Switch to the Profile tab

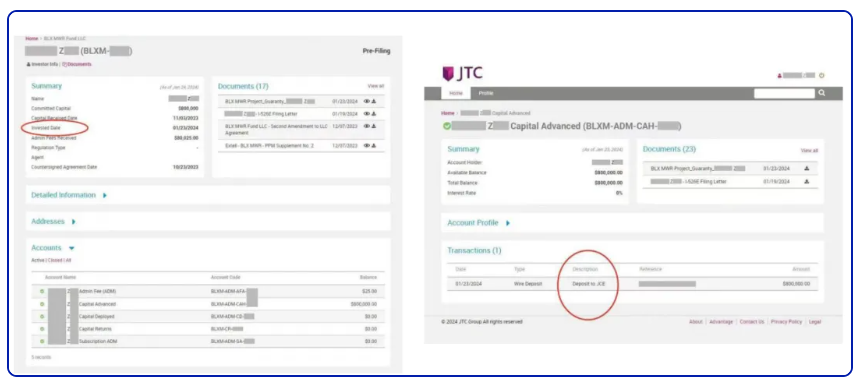(x=485, y=93)
